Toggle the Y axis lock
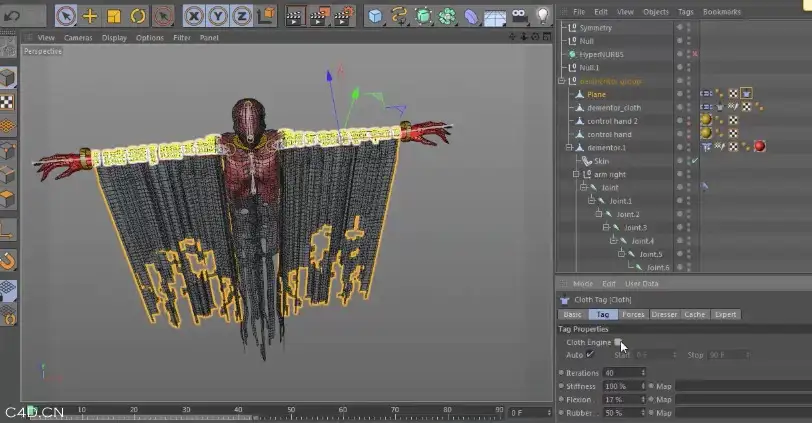Screen dimensions: 812x423 [x=218, y=17]
